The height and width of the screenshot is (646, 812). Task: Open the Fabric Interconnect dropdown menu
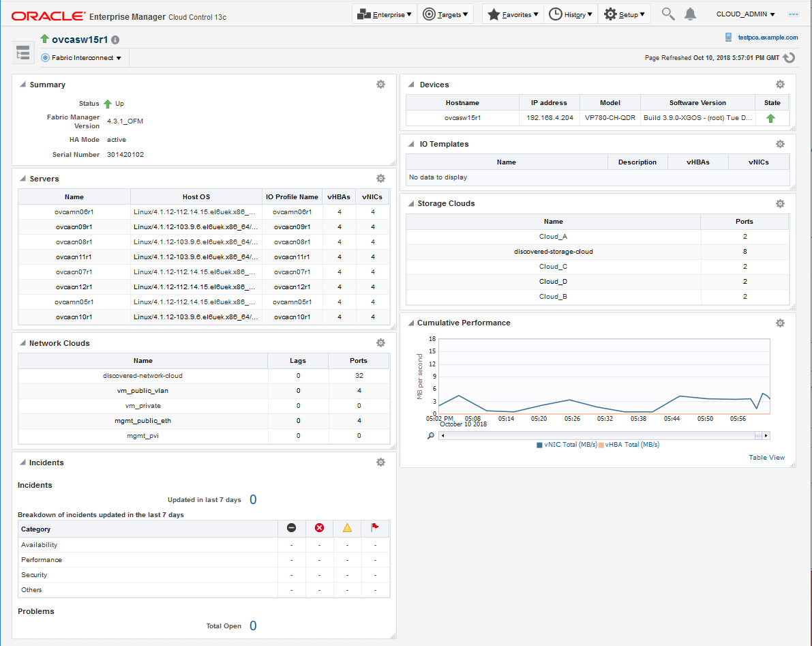coord(81,57)
